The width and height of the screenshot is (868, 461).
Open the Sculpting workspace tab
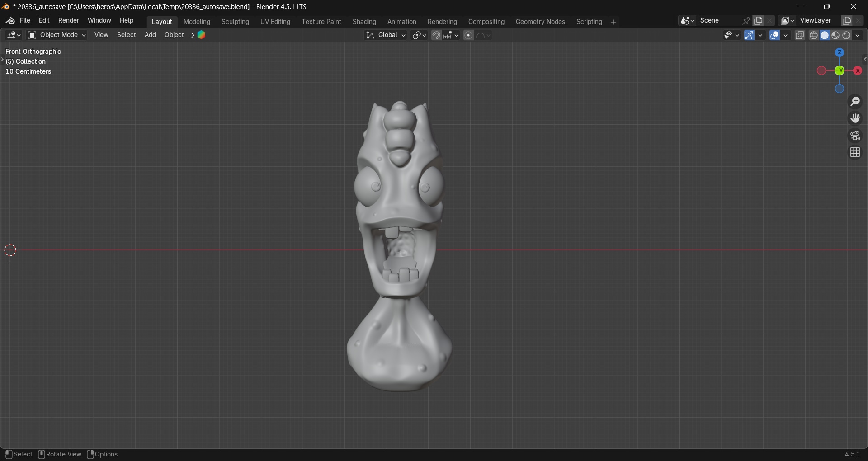(235, 22)
